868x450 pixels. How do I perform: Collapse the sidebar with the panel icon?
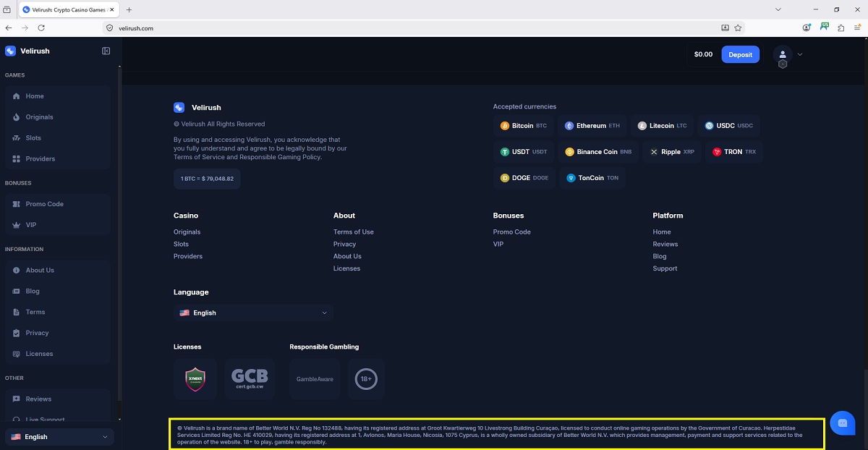tap(106, 51)
